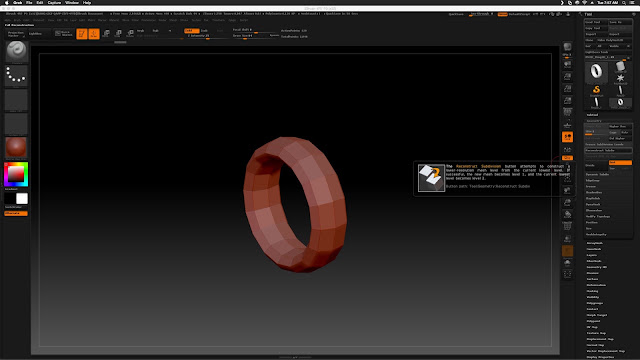Pick a color in the color square

tap(16, 174)
